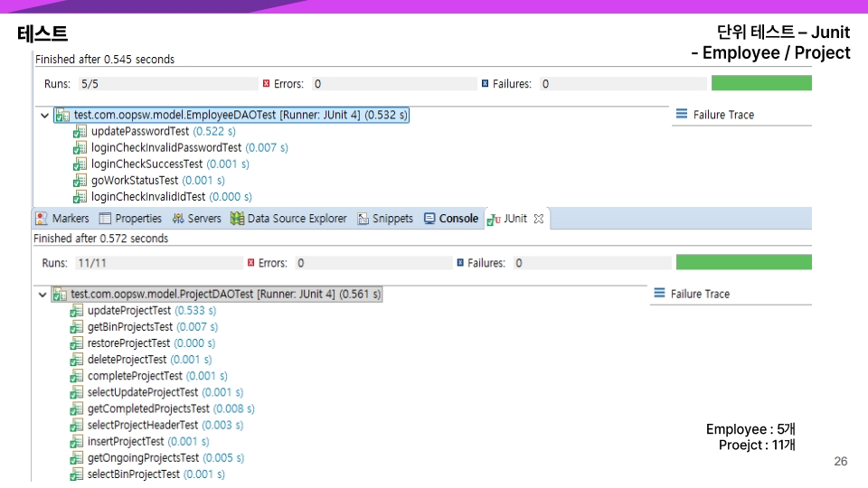
Task: Click the blue Failures icon in upper panel
Action: click(x=485, y=83)
